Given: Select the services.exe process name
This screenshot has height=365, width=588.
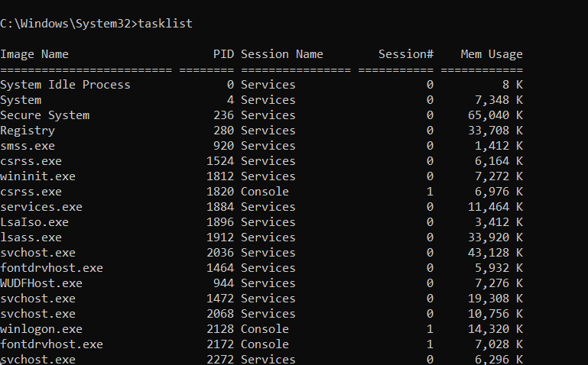Looking at the screenshot, I should pos(41,207).
